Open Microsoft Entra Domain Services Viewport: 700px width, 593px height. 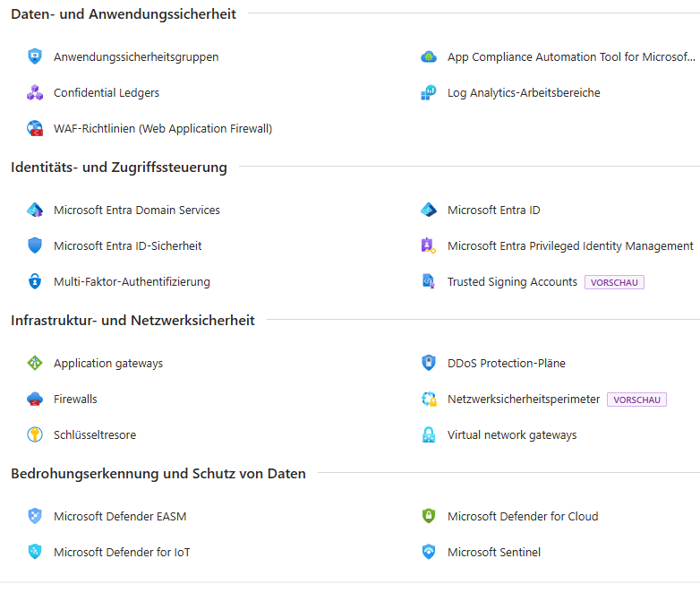coord(136,210)
